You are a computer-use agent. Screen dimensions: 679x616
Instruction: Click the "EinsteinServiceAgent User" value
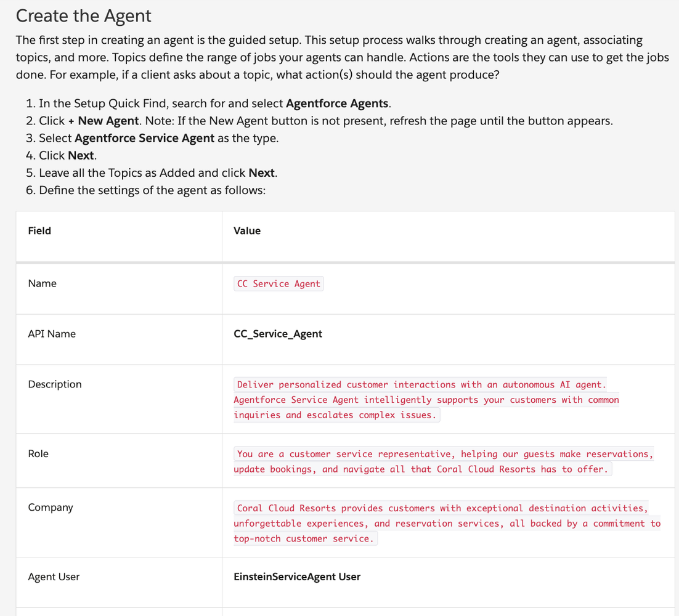coord(296,577)
